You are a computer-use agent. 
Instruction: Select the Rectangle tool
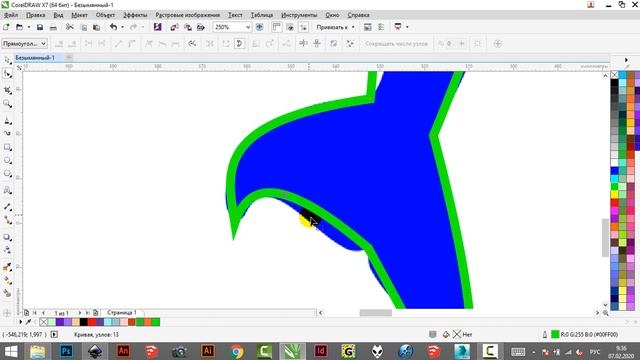7,147
